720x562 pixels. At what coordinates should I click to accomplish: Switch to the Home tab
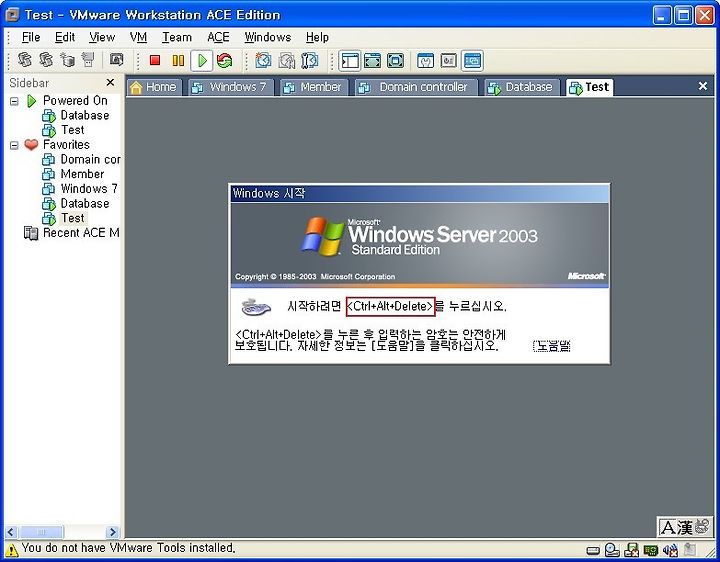coord(154,87)
